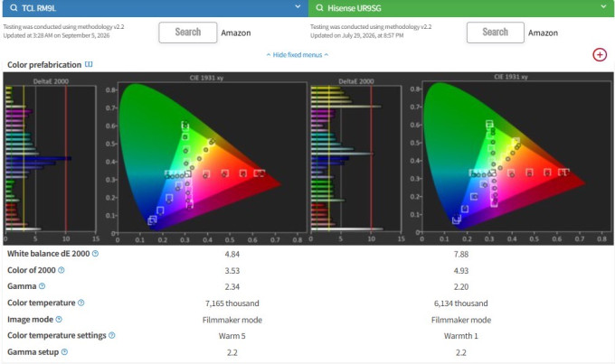Viewport: 615px width, 364px height.
Task: Click the White balance value 7.88
Action: (461, 254)
